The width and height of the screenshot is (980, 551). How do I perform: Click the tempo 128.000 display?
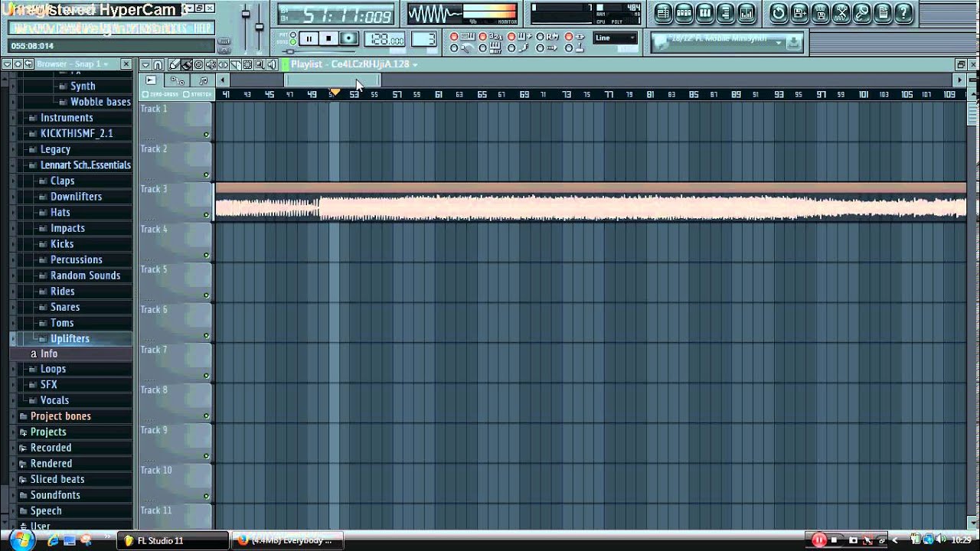click(384, 39)
